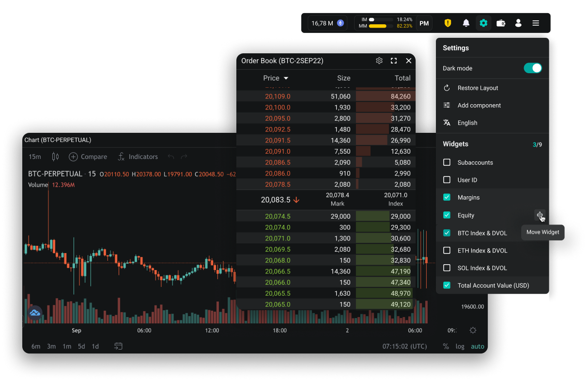Viewport: 588px width, 382px height.
Task: Click the BTC-PERPETUAL symbol legend on chart
Action: pyautogui.click(x=55, y=174)
